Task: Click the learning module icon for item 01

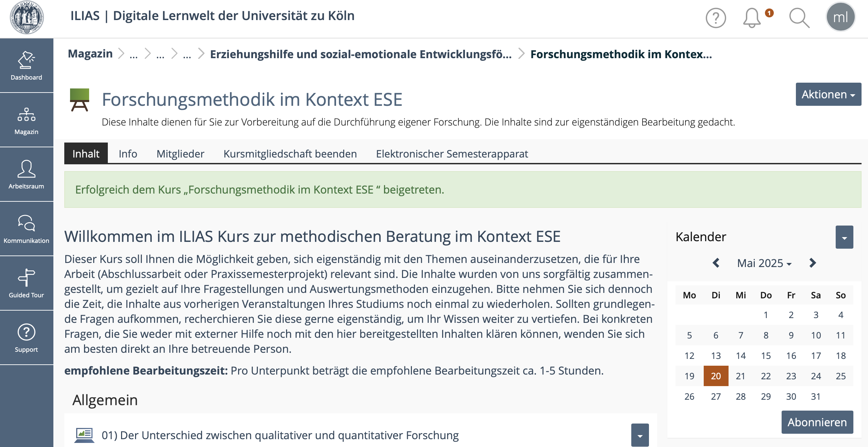Action: 84,435
